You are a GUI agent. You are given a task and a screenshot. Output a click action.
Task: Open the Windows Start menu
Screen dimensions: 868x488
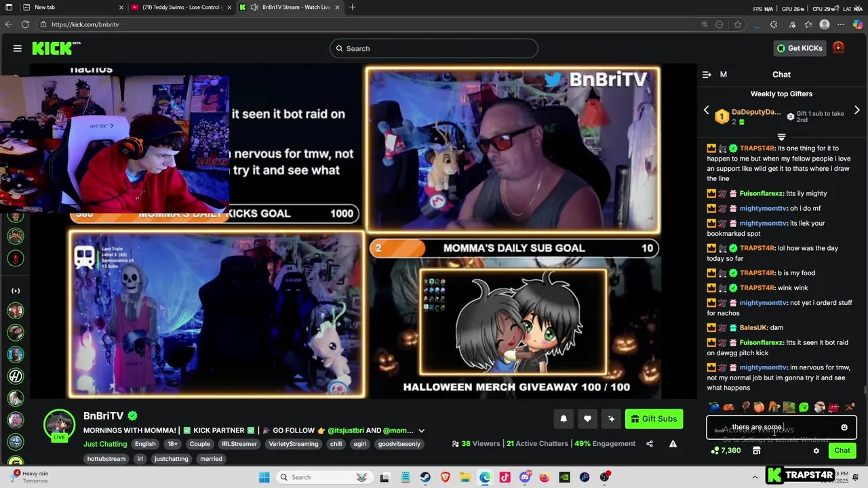tap(264, 477)
